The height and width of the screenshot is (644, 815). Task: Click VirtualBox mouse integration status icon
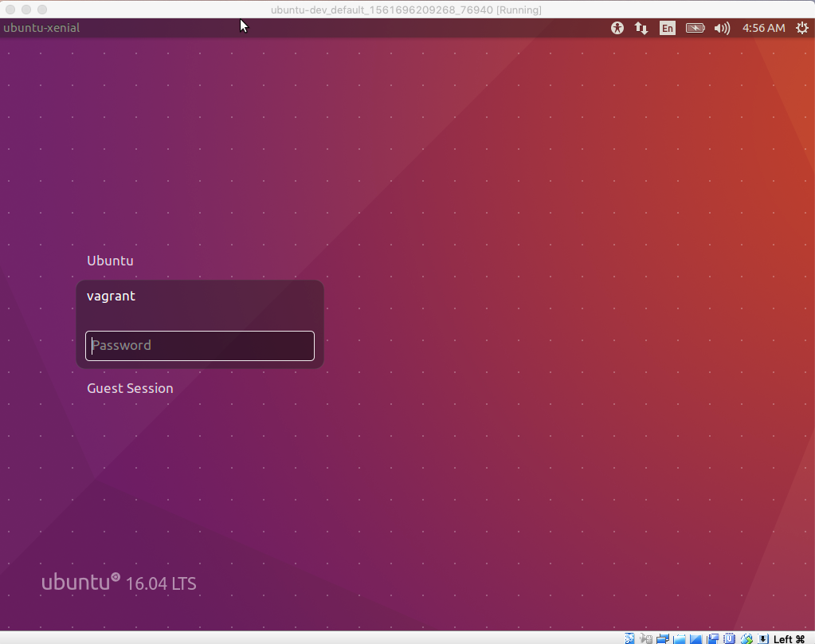click(746, 638)
